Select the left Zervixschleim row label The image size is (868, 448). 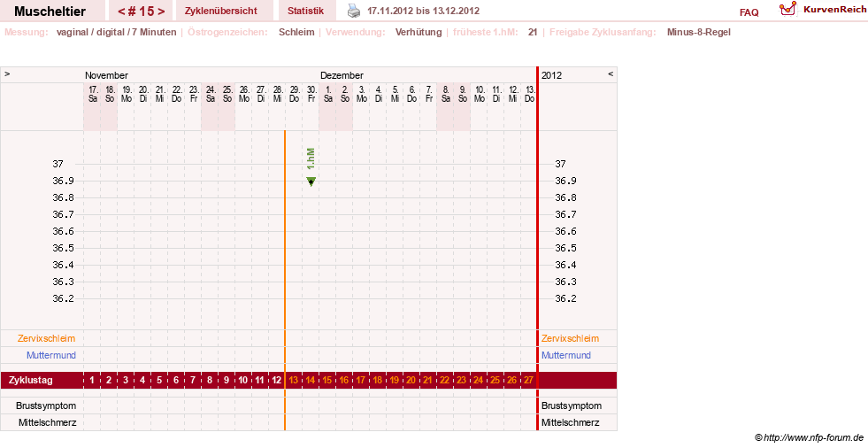click(x=47, y=338)
